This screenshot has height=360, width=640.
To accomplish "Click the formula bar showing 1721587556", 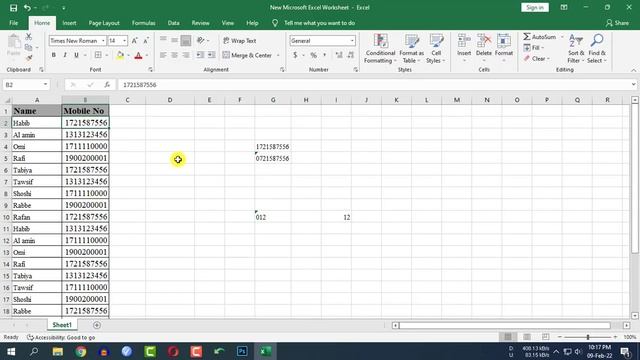I will pyautogui.click(x=376, y=84).
